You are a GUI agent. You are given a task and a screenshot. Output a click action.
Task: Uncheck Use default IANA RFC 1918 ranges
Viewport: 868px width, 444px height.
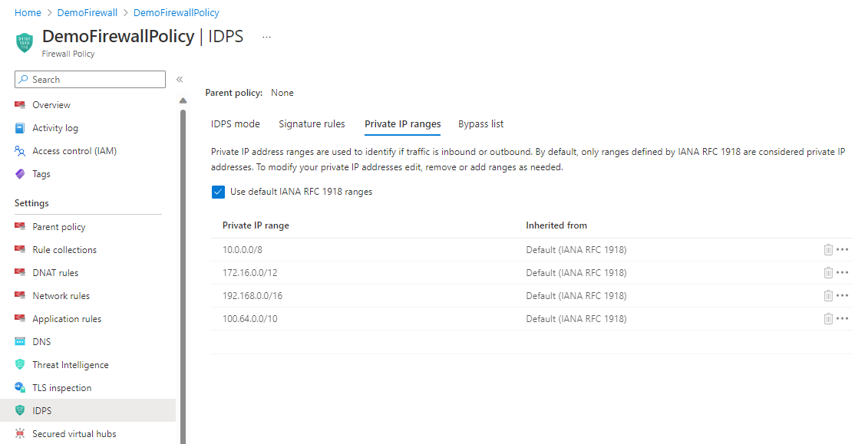pos(218,192)
